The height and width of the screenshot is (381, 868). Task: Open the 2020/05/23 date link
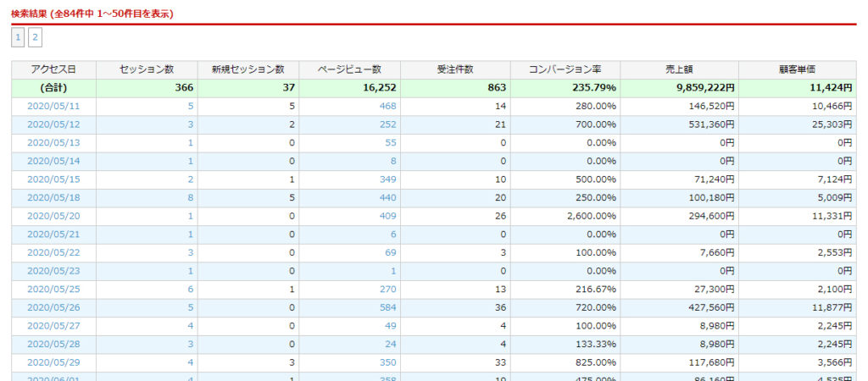(53, 271)
